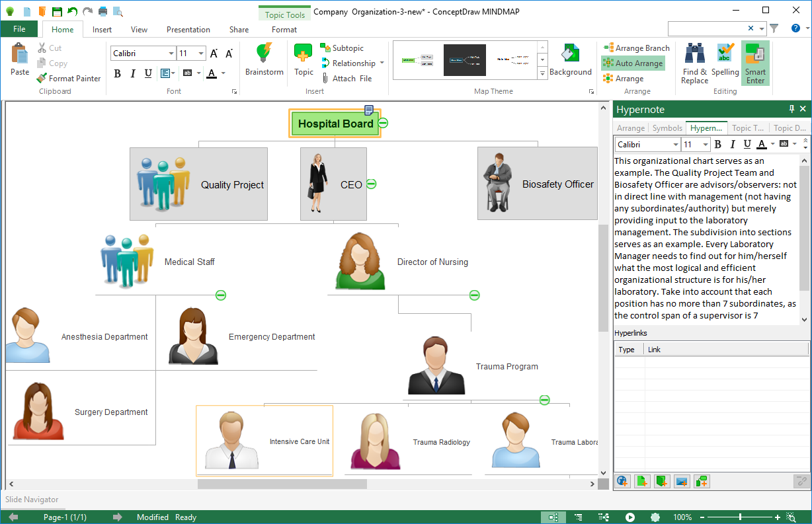
Task: Click the Print icon in title bar
Action: pos(103,11)
